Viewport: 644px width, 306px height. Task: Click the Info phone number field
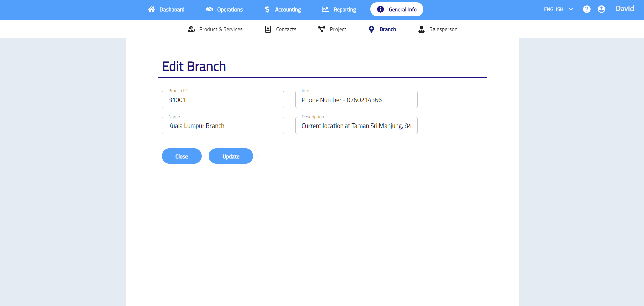[356, 100]
